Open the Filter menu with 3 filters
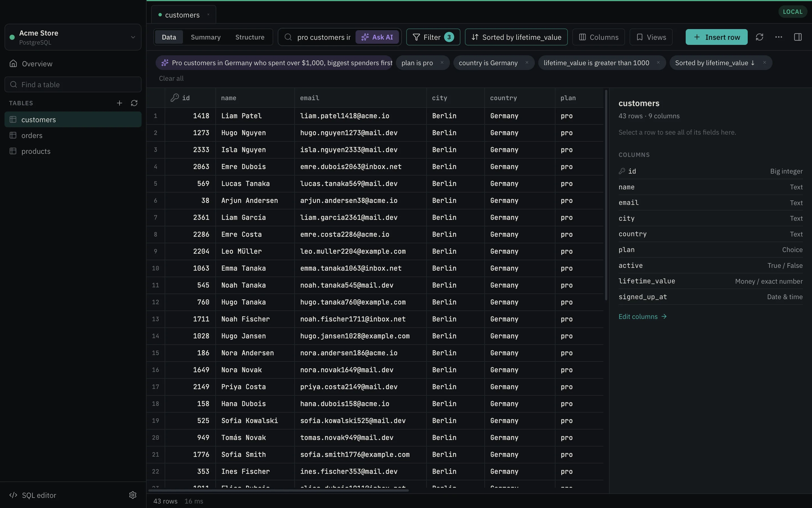Viewport: 812px width, 508px height. (x=433, y=37)
